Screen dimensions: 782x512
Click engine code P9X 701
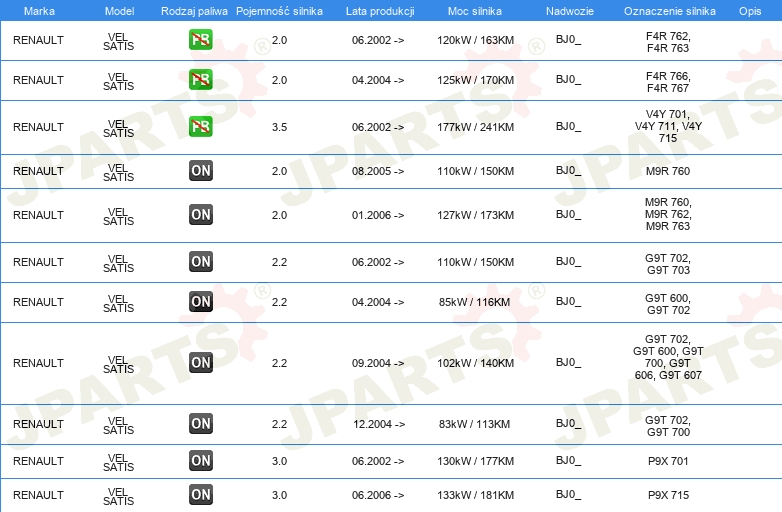tap(668, 461)
